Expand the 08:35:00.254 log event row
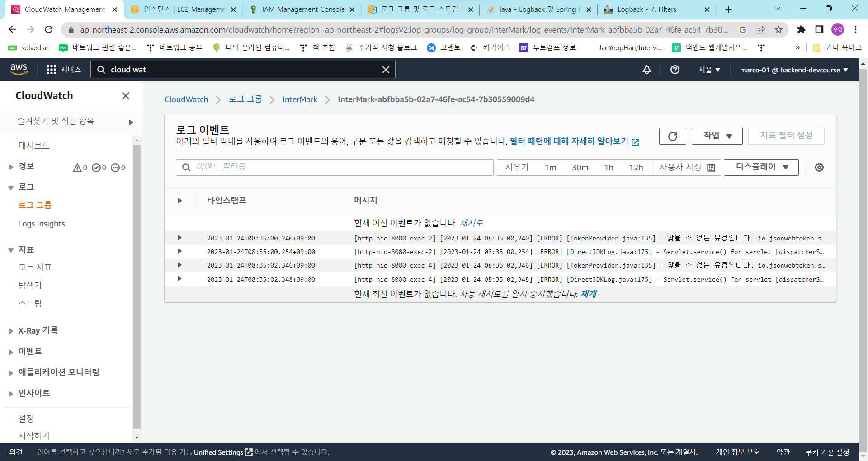The width and height of the screenshot is (868, 461). pyautogui.click(x=179, y=251)
